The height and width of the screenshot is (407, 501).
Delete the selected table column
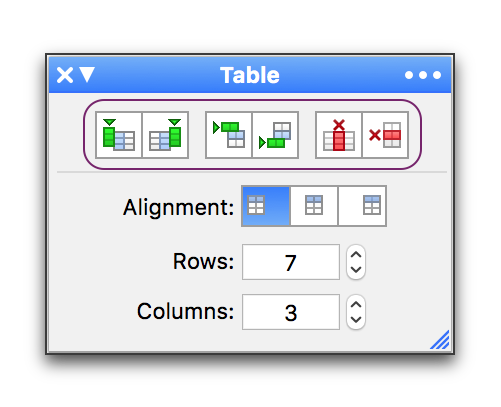(339, 135)
